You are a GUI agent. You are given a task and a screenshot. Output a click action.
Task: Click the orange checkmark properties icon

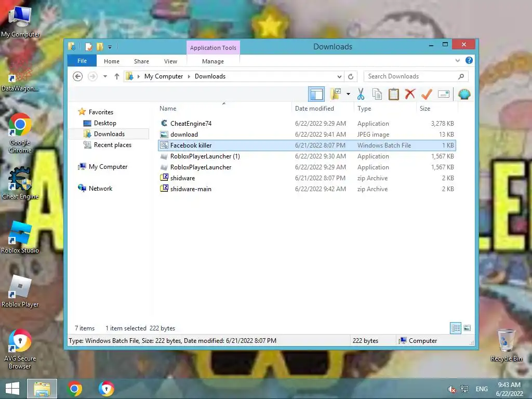[427, 94]
